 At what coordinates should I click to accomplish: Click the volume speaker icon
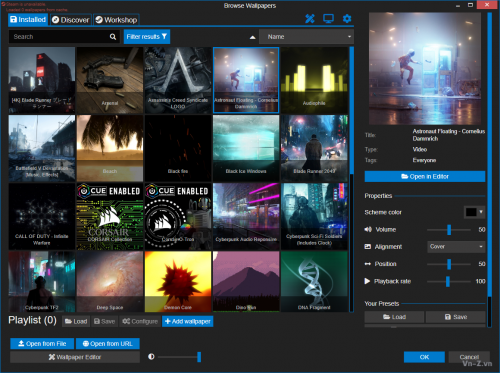point(368,229)
